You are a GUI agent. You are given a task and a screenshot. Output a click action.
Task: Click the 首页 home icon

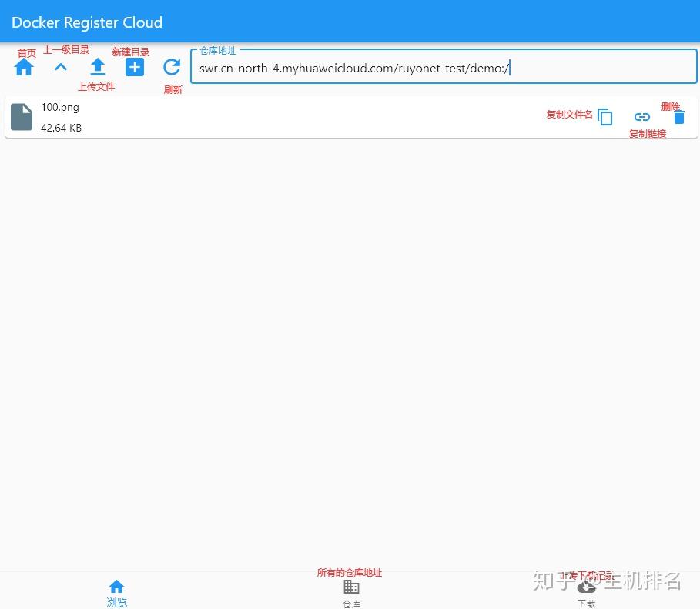click(x=23, y=67)
